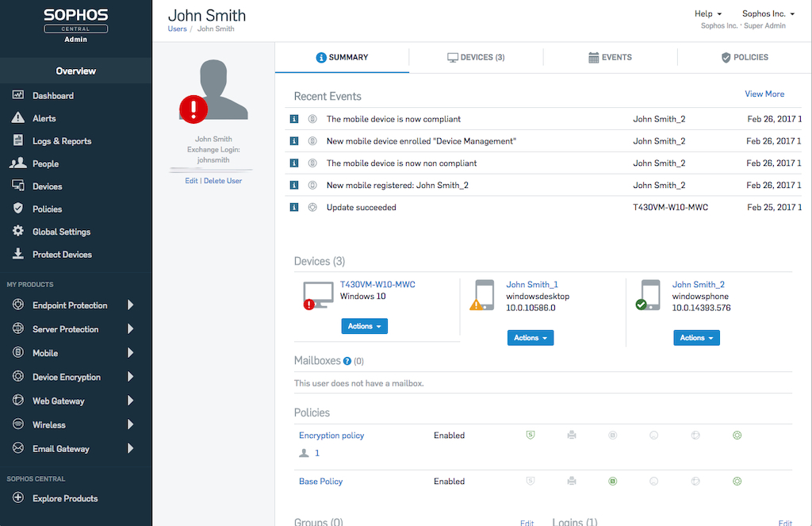Switch to the Devices (3) tab
This screenshot has width=812, height=526.
[x=476, y=57]
